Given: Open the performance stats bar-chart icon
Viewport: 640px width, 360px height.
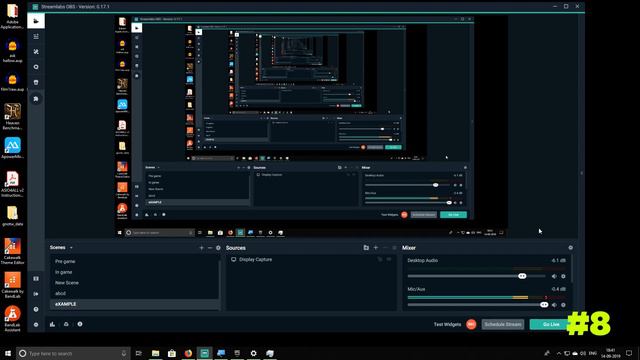Looking at the screenshot, I should [x=52, y=324].
